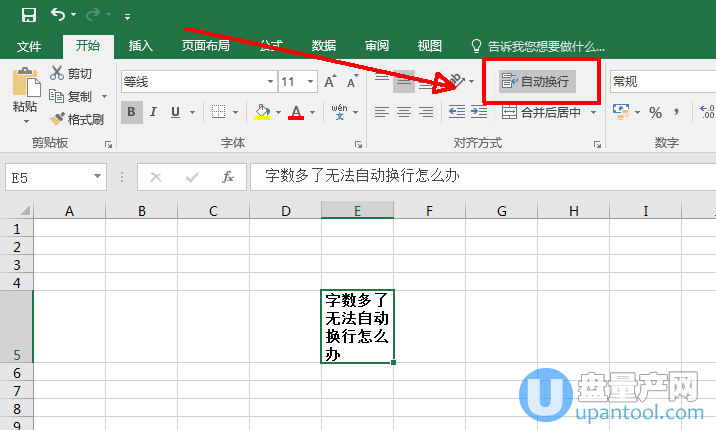
Task: Toggle Italic formatting button
Action: (x=155, y=112)
